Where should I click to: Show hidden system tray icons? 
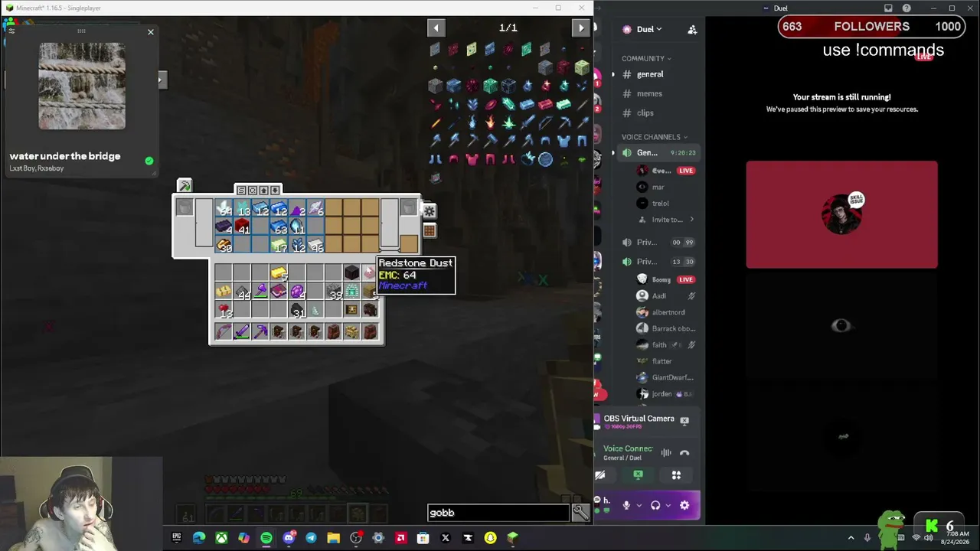851,538
